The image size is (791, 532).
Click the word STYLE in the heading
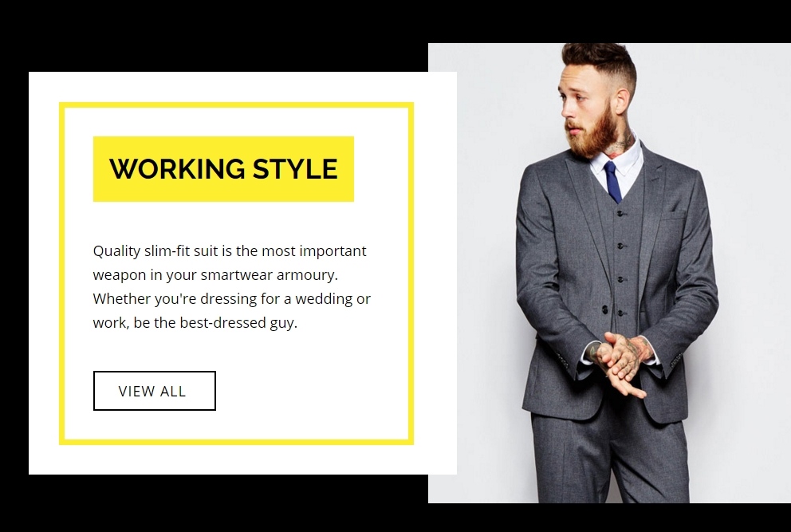(295, 168)
